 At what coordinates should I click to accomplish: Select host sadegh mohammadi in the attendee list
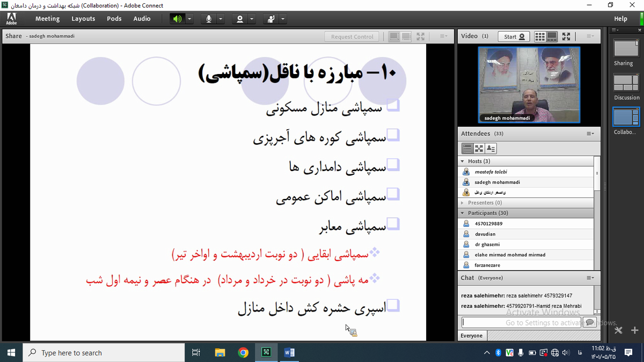[526, 182]
